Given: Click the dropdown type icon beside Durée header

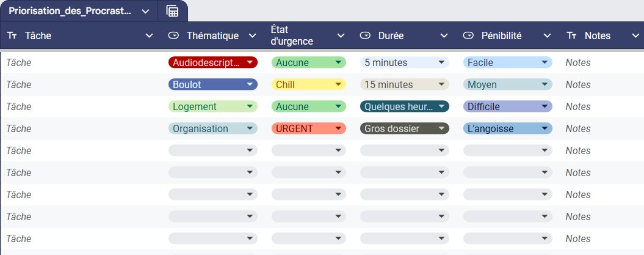Looking at the screenshot, I should pos(365,36).
